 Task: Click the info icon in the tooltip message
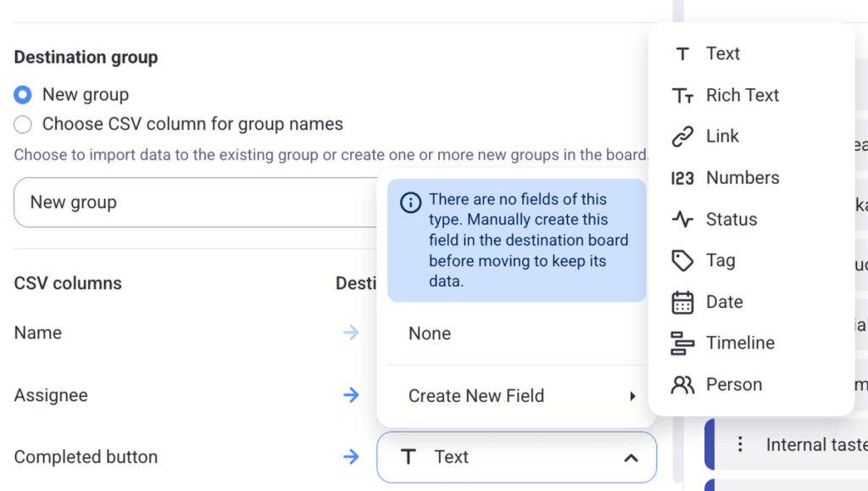point(412,202)
